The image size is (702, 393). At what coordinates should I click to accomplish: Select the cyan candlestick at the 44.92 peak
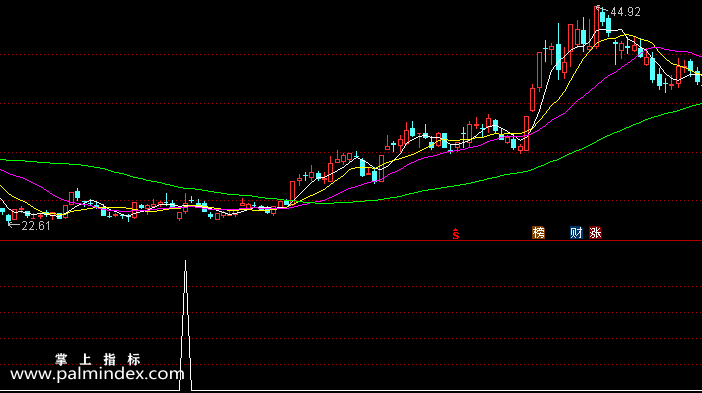(x=603, y=17)
